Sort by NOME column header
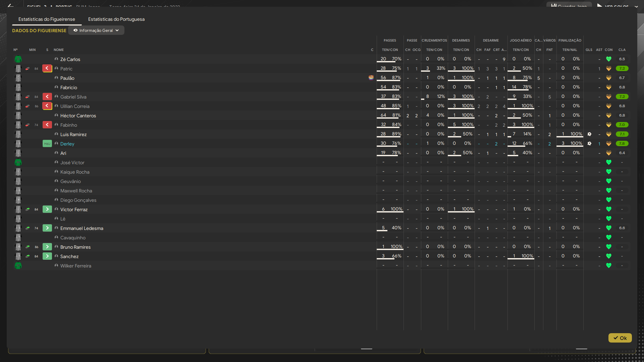This screenshot has width=644, height=362. click(59, 50)
